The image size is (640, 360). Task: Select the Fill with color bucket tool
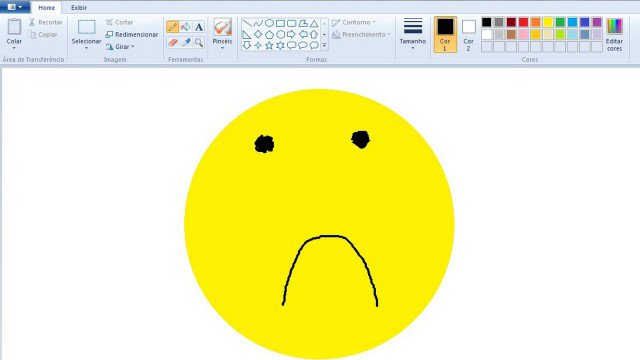[x=186, y=27]
